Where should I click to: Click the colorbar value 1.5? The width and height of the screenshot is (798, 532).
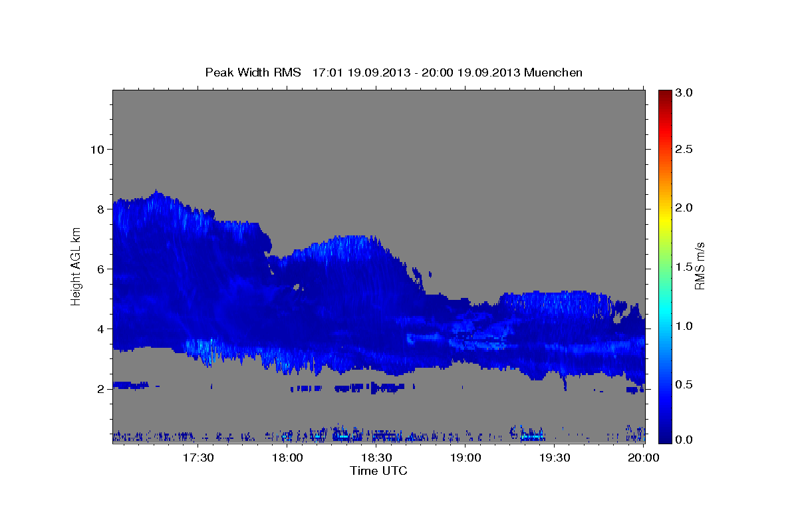tap(685, 267)
